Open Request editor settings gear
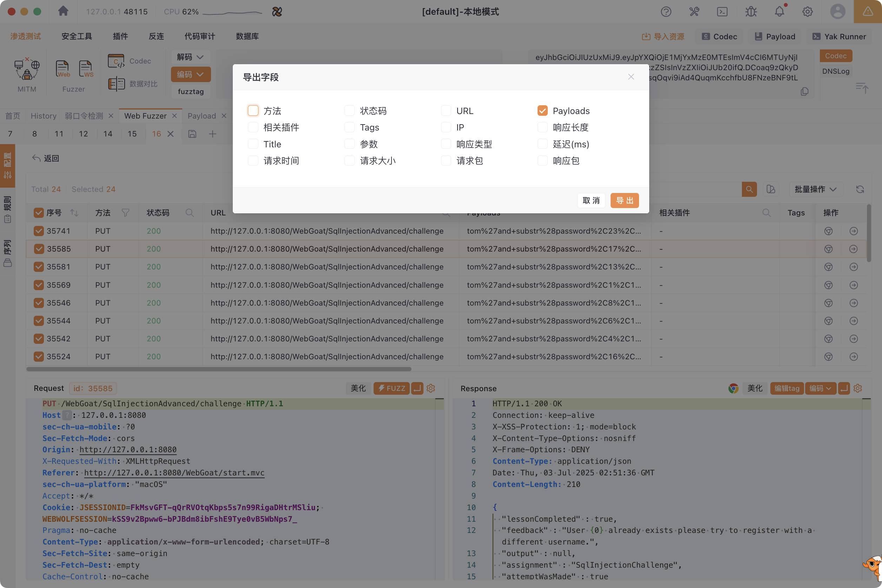 pos(431,388)
